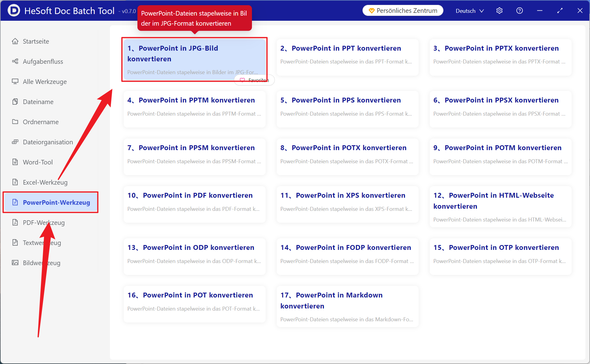The width and height of the screenshot is (590, 364).
Task: Click the Excel-Werkzeug file icon
Action: (x=15, y=182)
